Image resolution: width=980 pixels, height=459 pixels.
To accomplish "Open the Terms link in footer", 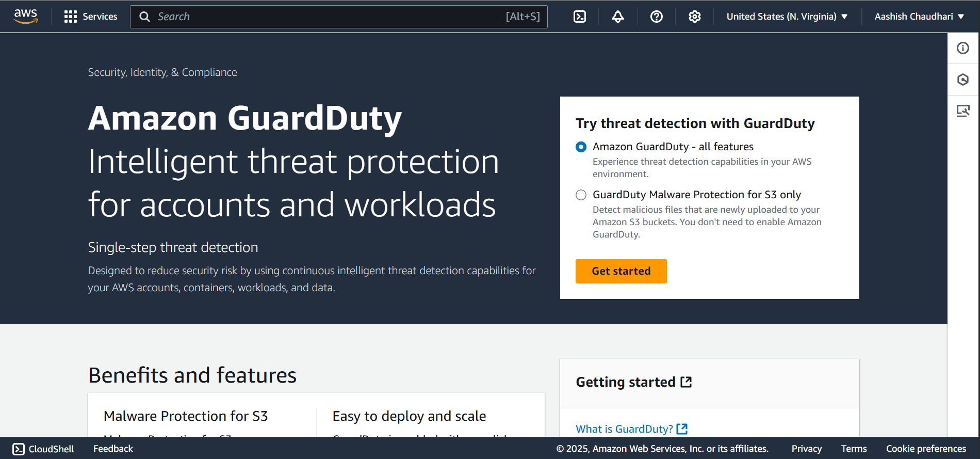I will tap(854, 449).
